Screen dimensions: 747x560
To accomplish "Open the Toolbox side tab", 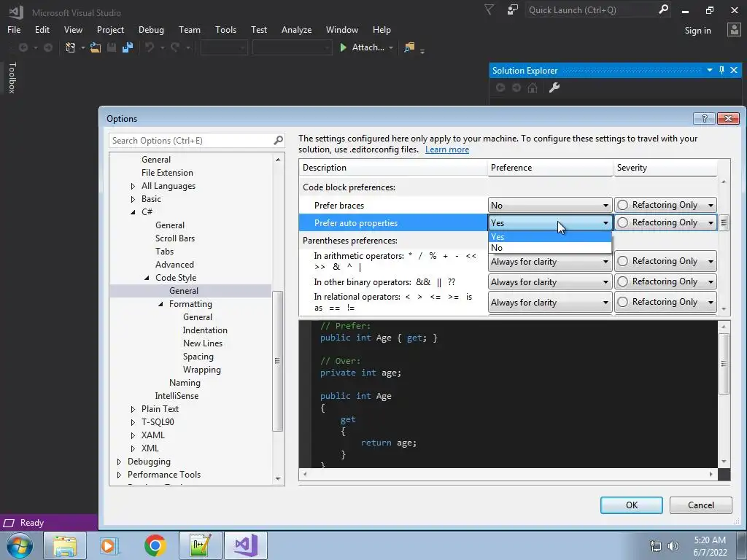I will tap(12, 77).
